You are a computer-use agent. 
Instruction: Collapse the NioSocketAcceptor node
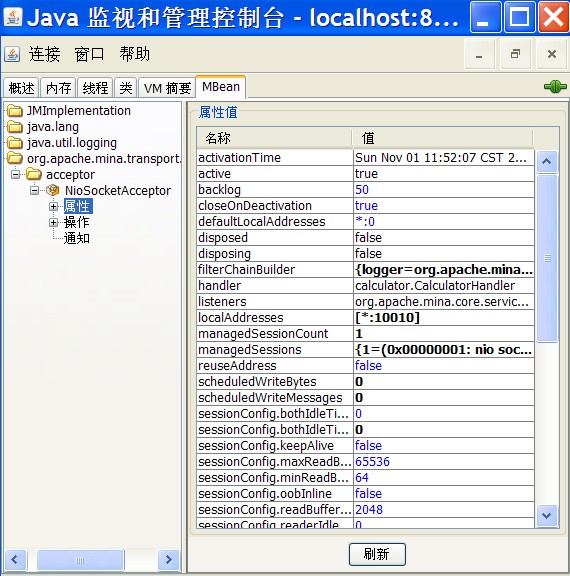pos(34,190)
